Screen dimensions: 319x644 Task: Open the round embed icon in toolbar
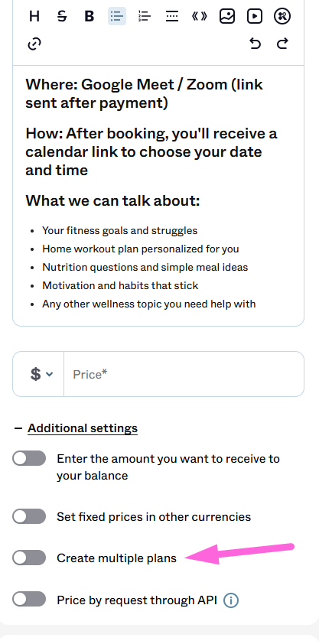click(282, 16)
